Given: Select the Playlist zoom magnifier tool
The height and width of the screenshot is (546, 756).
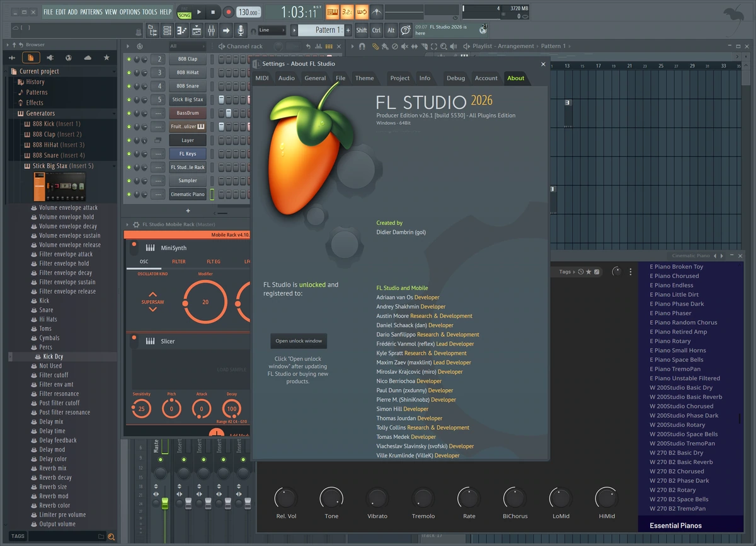Looking at the screenshot, I should (x=444, y=47).
